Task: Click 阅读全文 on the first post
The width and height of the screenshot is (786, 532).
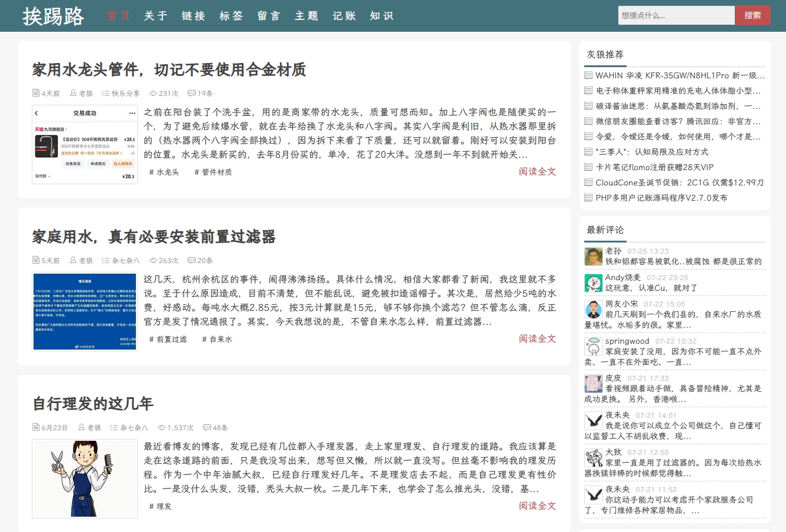Action: [537, 171]
